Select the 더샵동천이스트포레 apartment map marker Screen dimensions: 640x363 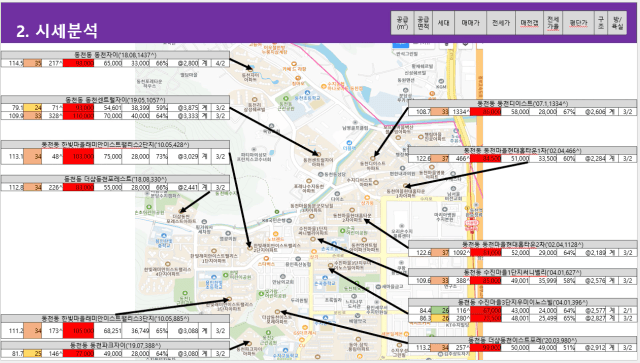(277, 312)
